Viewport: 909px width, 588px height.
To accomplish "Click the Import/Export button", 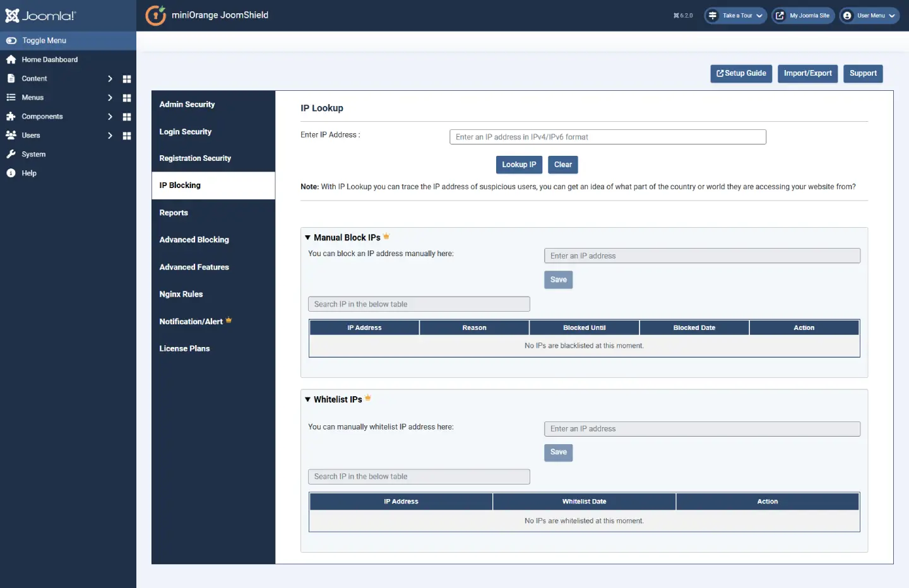I will 808,73.
